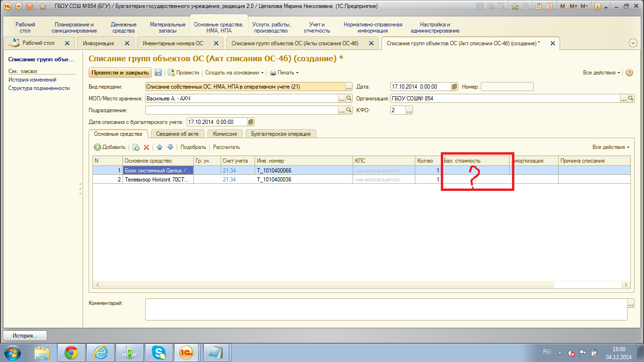
Task: Click the Провести и закрыть button
Action: point(120,73)
